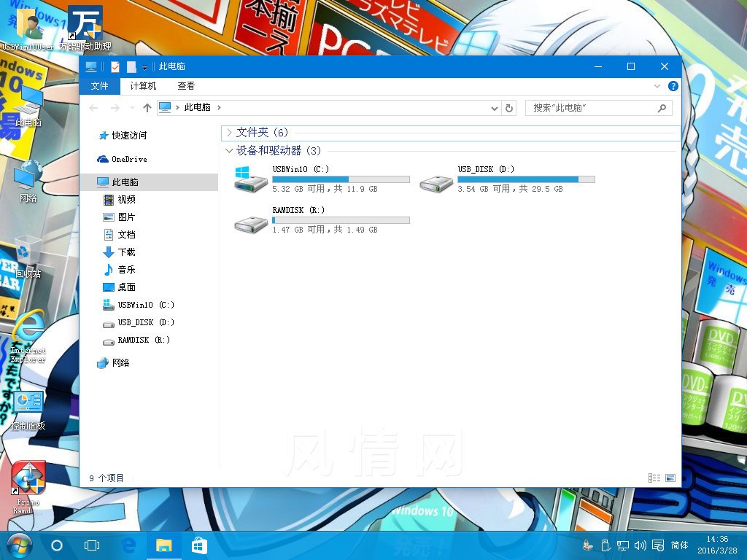Select the RAMDISK (R:) drive tile
Viewport: 747px width, 560px height.
322,220
